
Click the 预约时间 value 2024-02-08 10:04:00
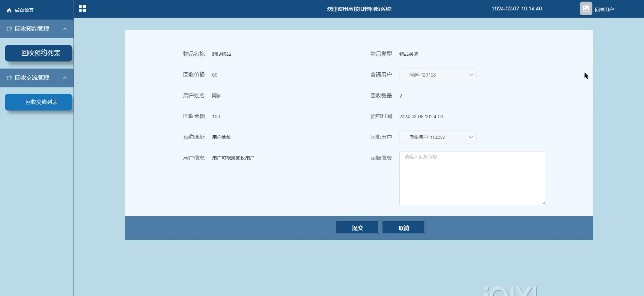(421, 117)
